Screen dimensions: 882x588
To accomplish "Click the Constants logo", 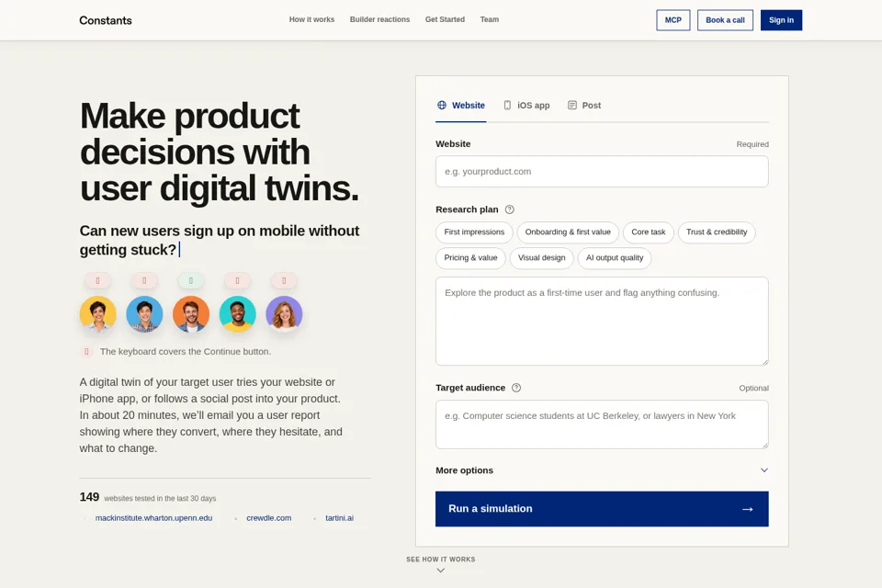I will point(106,20).
